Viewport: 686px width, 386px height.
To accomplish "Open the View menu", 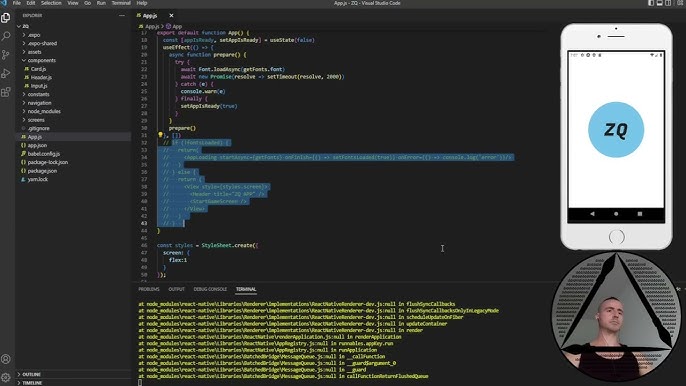I will pyautogui.click(x=73, y=3).
